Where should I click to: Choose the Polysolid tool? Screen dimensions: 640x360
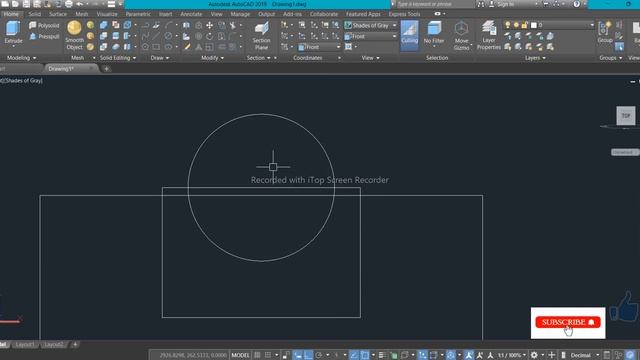point(44,25)
